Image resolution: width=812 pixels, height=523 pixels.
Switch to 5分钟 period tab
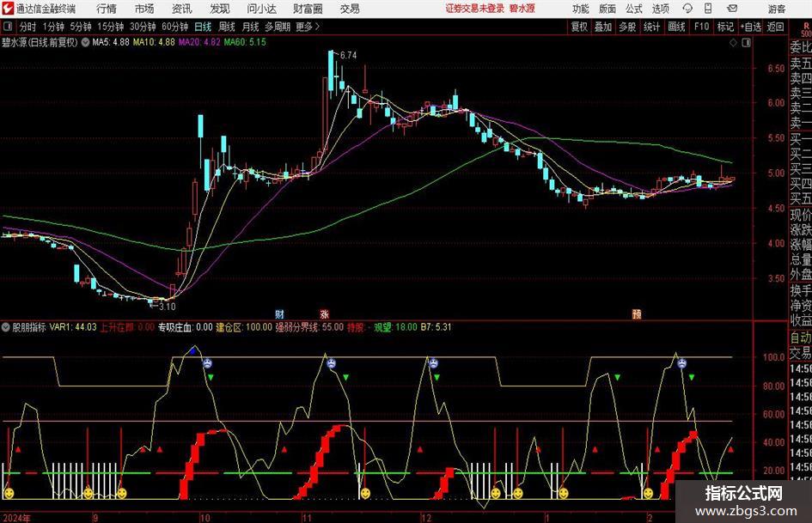pyautogui.click(x=80, y=27)
